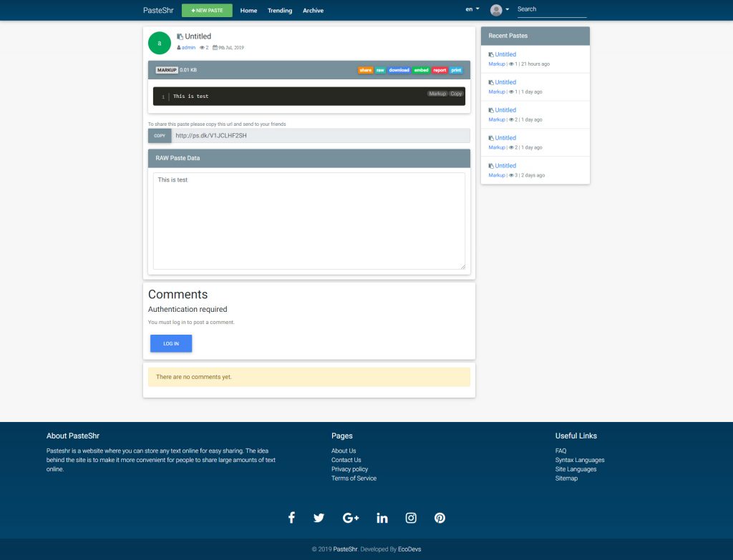Click the '9th Jul, 2019' date text
733x560 pixels.
point(231,48)
